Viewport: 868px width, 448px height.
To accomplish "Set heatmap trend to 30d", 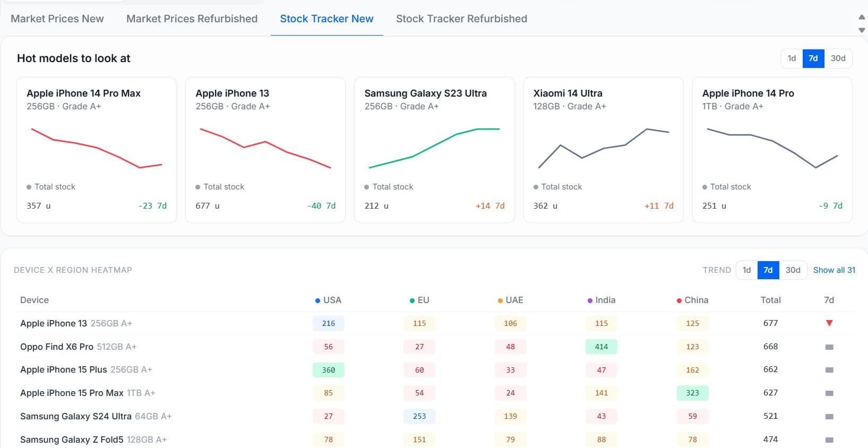I will [x=793, y=270].
